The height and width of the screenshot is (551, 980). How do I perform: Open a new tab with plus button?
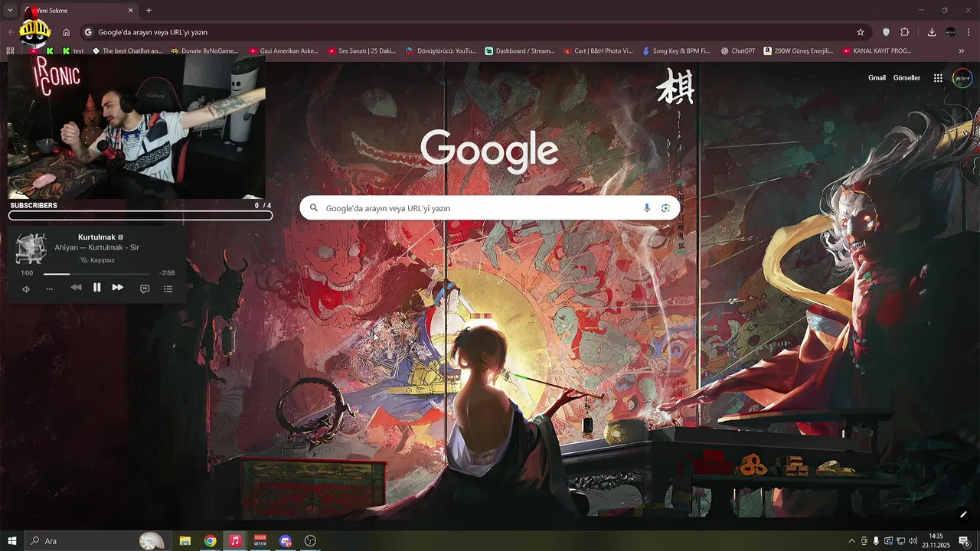click(149, 11)
